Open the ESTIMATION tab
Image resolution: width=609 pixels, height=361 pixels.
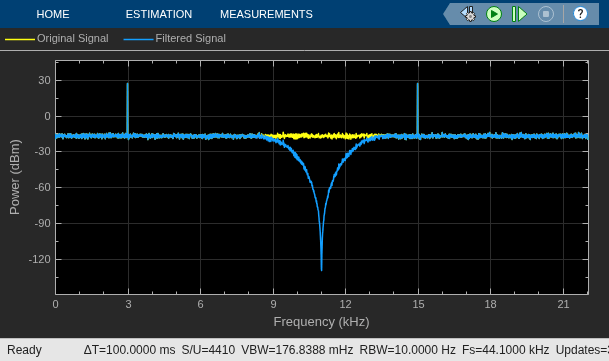[158, 14]
